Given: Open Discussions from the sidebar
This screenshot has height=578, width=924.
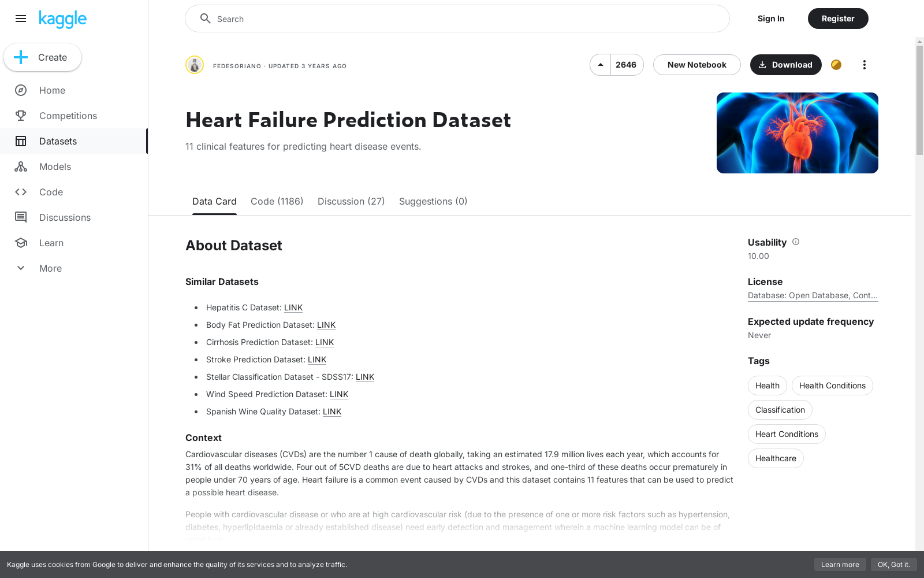Looking at the screenshot, I should tap(65, 217).
